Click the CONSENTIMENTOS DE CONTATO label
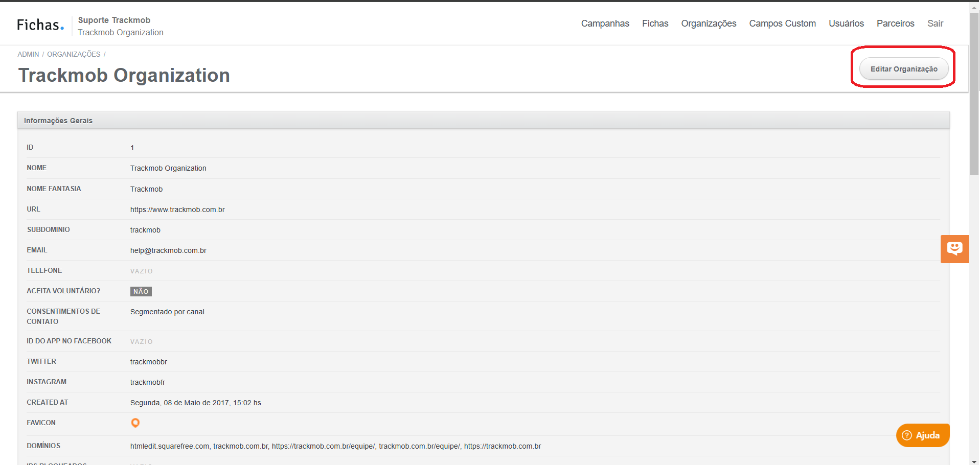980x465 pixels. 63,316
